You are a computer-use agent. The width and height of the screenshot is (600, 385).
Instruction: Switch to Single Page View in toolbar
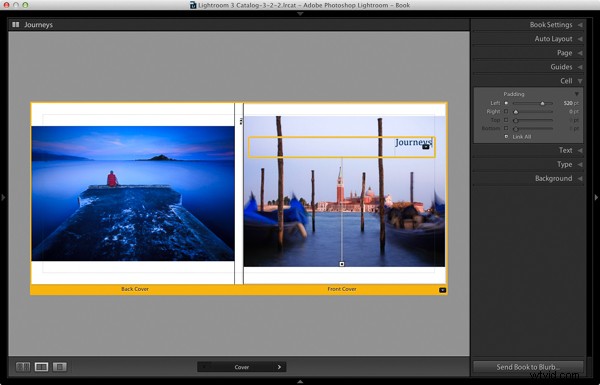point(60,367)
